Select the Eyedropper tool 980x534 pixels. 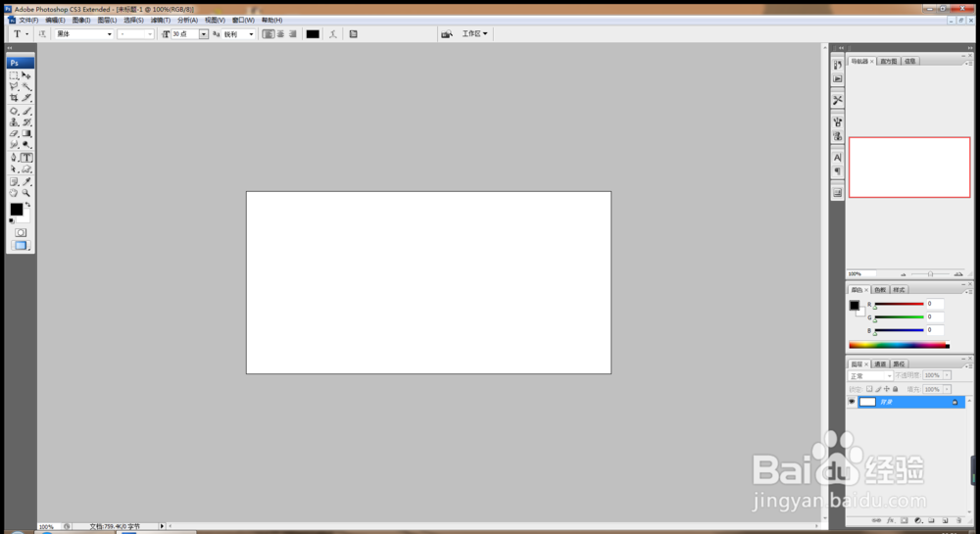[26, 181]
